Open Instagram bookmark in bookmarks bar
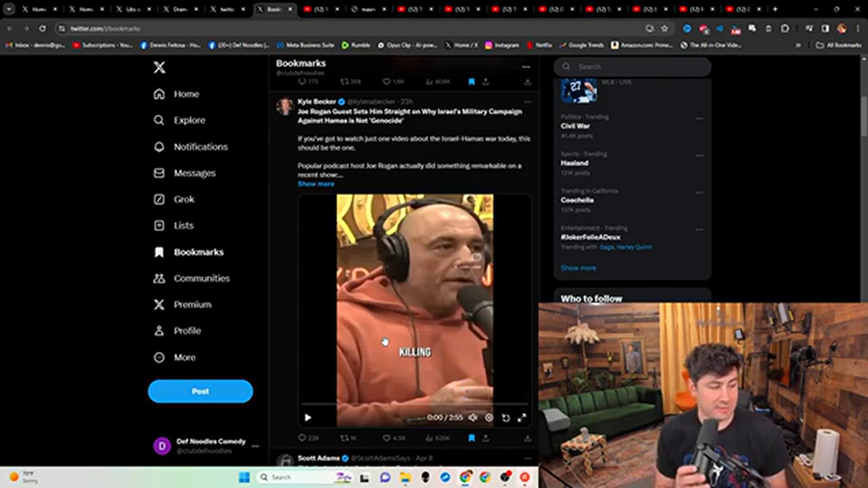The image size is (868, 488). pyautogui.click(x=502, y=45)
